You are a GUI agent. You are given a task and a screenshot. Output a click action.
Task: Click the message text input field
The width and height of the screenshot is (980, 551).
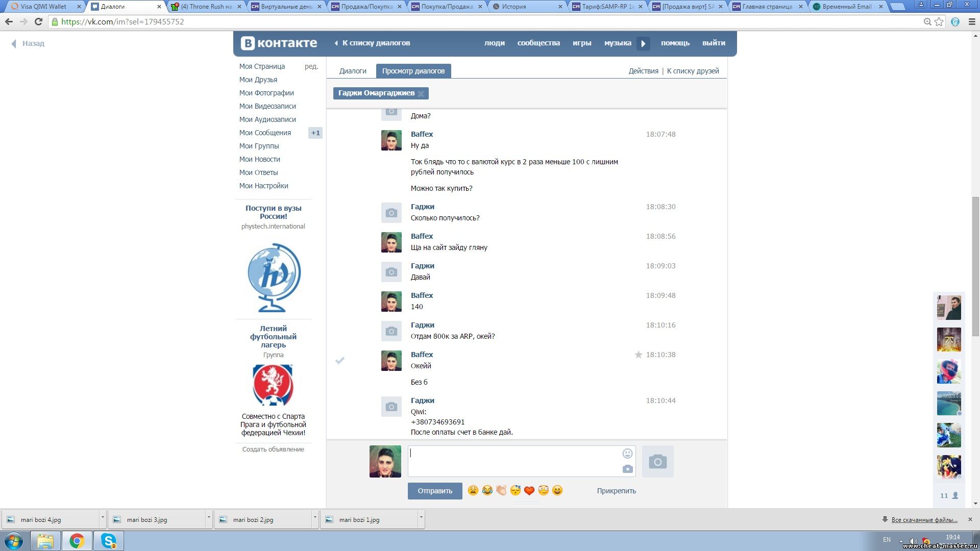coord(513,461)
